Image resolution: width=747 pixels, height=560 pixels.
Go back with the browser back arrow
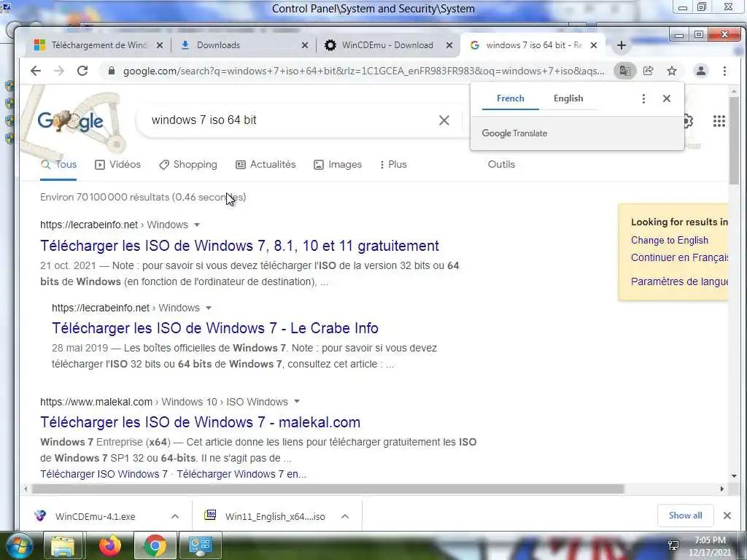point(36,71)
